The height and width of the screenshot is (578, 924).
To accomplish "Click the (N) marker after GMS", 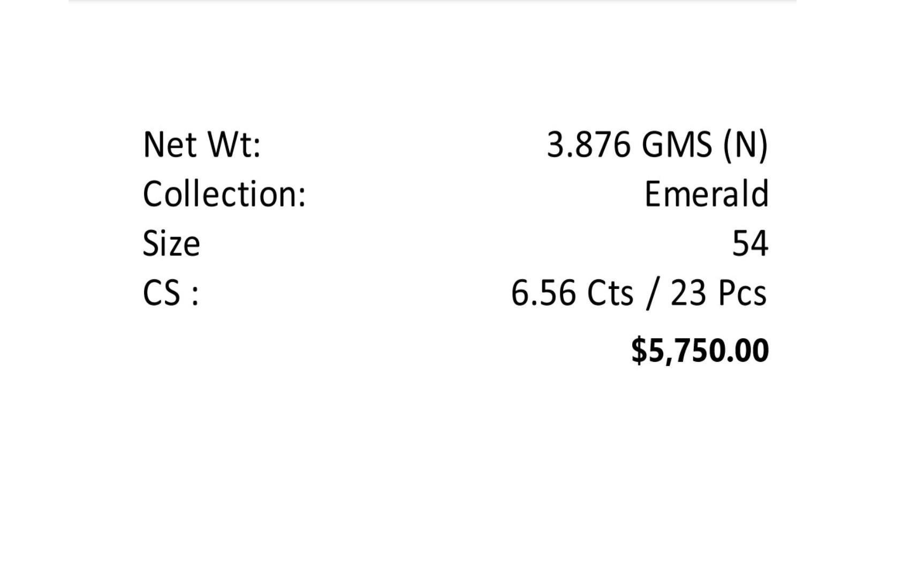I will [x=746, y=145].
